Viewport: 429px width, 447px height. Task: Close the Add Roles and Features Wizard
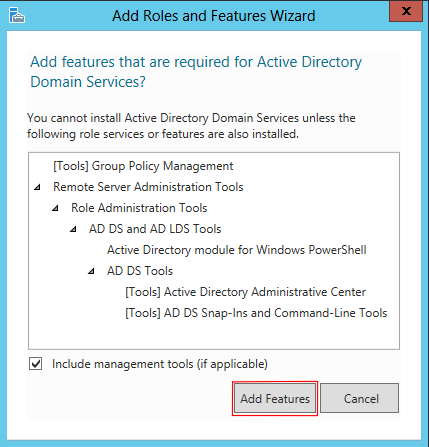(406, 12)
